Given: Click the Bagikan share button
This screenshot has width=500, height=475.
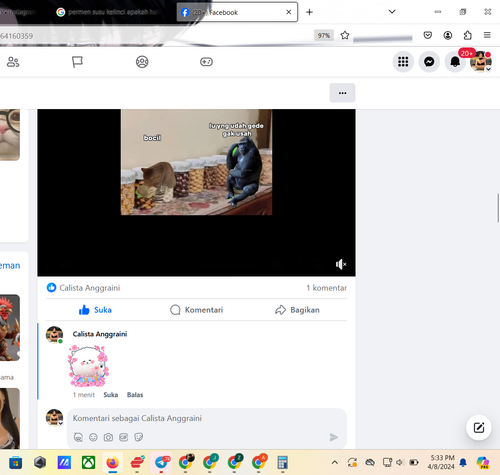Looking at the screenshot, I should point(297,310).
